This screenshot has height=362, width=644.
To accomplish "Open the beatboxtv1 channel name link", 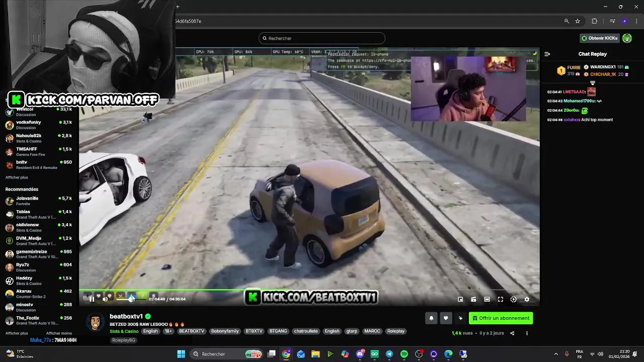I will click(x=126, y=316).
